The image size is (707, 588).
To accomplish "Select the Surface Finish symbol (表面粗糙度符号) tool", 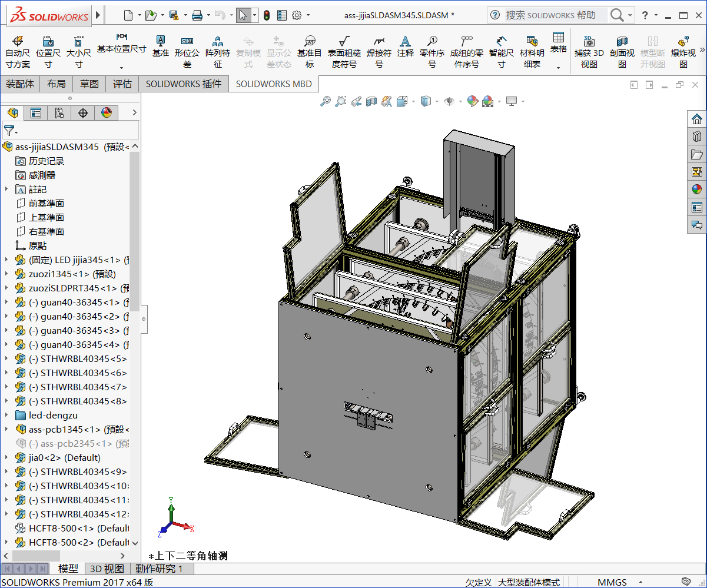I will point(344,51).
